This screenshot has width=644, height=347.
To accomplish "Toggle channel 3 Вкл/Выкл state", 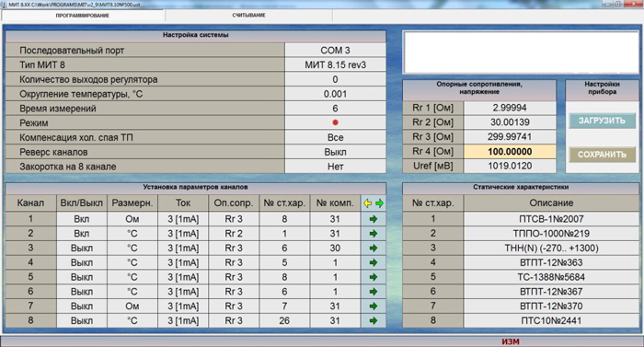I will click(81, 248).
